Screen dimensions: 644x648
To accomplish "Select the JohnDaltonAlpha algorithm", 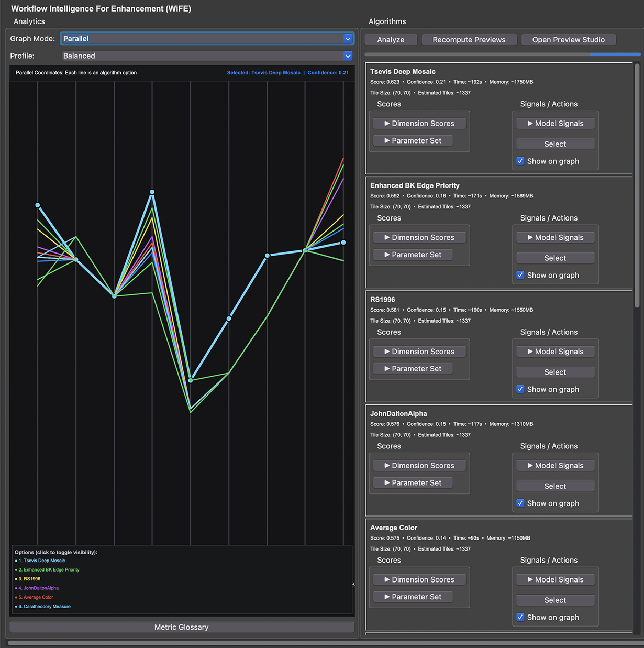I will pyautogui.click(x=556, y=486).
